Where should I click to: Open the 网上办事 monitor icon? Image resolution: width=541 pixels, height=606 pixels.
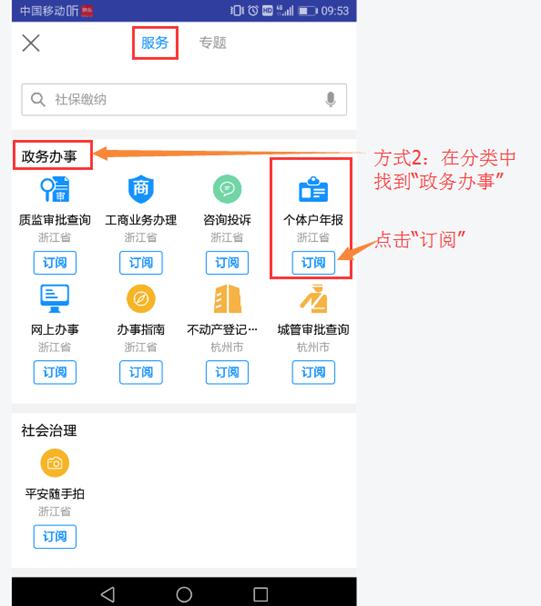(55, 298)
